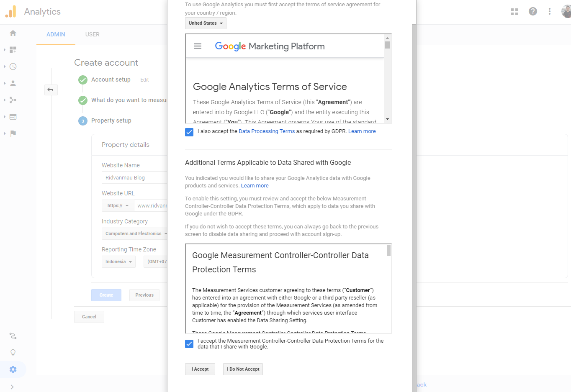The image size is (571, 392).
Task: Open the Help question mark icon
Action: coord(533,11)
